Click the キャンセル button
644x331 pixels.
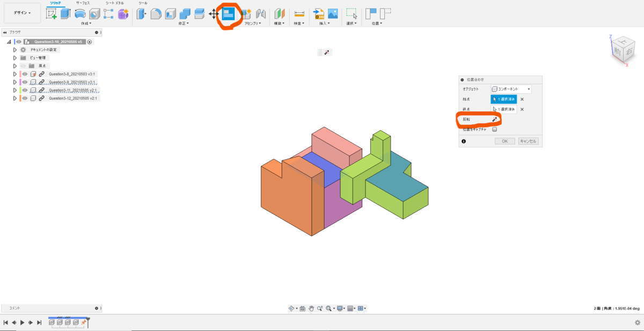pyautogui.click(x=528, y=141)
